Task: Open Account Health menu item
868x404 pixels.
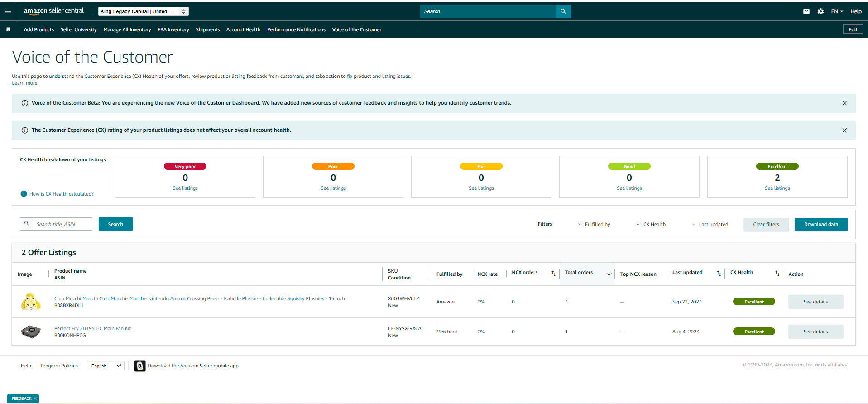Action: 244,29
